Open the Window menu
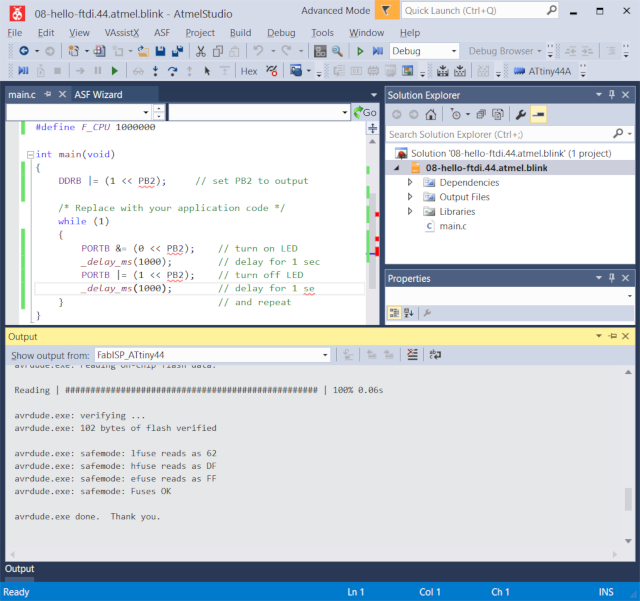The width and height of the screenshot is (640, 601). 366,33
